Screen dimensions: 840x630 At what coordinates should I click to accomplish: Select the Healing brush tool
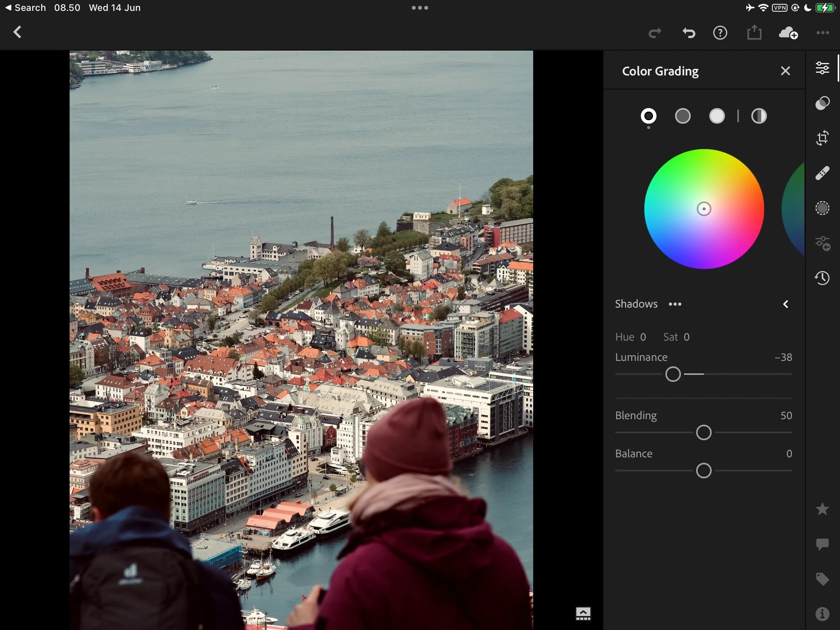pos(823,173)
